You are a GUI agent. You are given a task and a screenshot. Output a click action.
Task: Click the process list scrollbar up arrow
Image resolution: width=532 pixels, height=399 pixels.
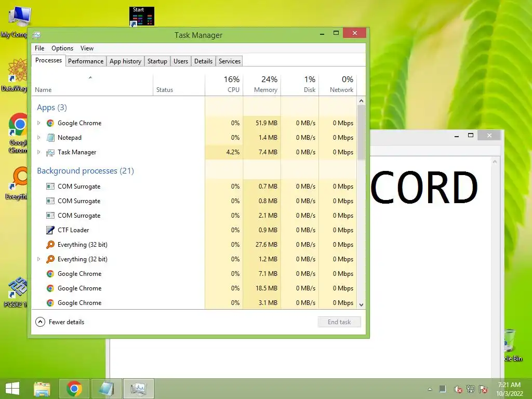[x=362, y=101]
